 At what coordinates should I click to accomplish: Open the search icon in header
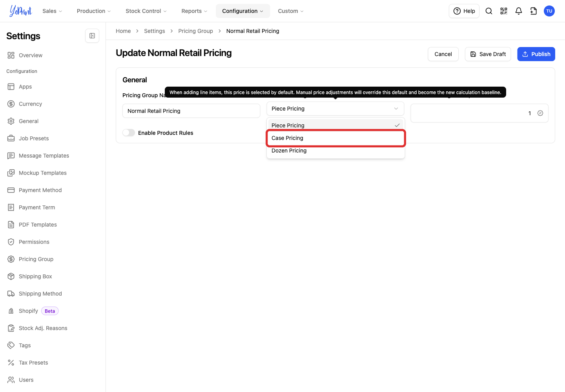[489, 11]
